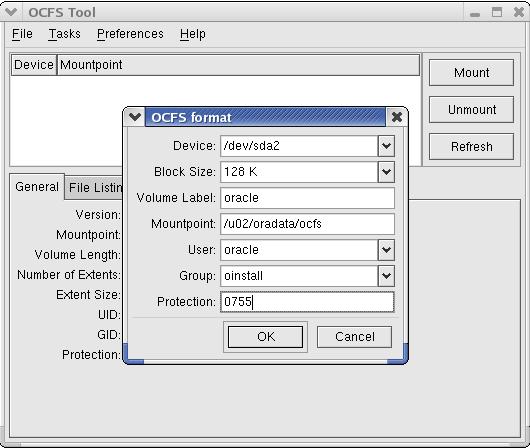Expand the Block Size dropdown arrow

click(386, 172)
